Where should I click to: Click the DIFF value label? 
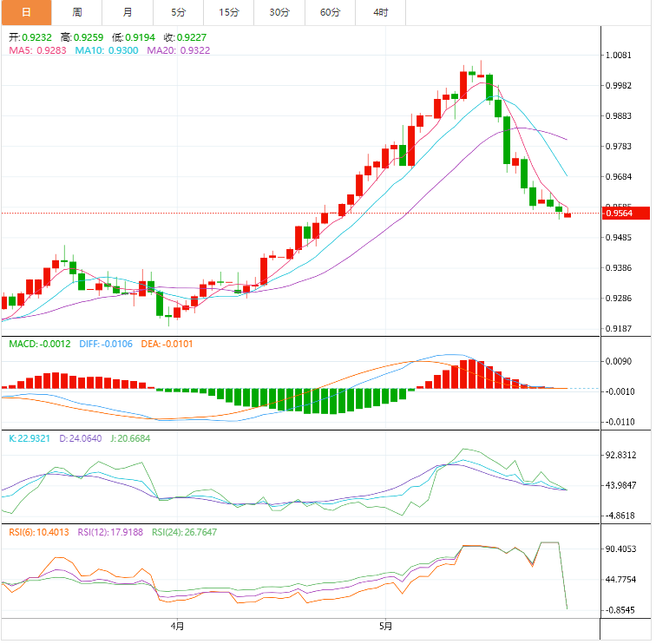[105, 344]
